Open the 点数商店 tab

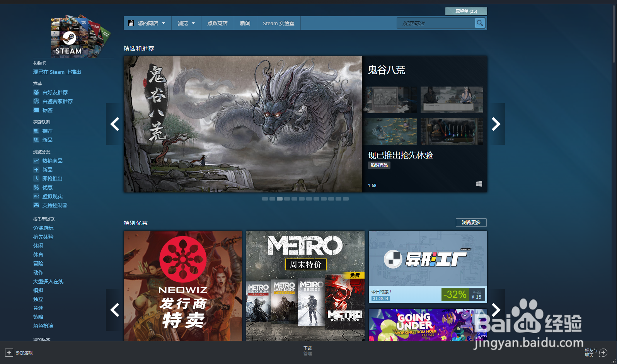[x=217, y=23]
